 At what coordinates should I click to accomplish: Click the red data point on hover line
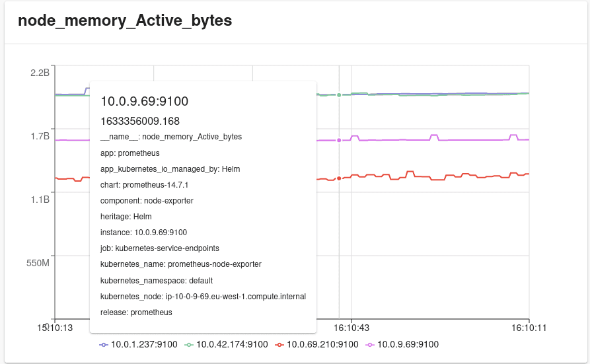click(x=339, y=178)
